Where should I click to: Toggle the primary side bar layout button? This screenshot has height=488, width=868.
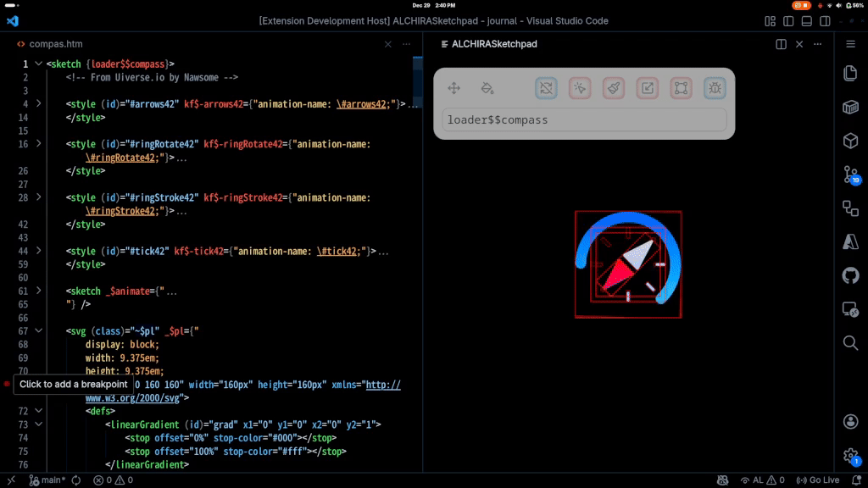788,21
